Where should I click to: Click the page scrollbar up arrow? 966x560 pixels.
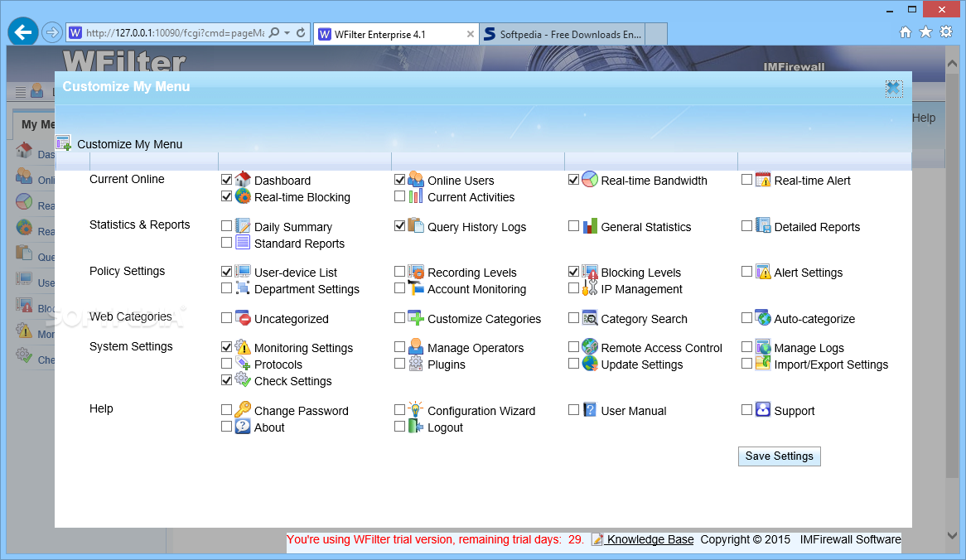[x=953, y=64]
